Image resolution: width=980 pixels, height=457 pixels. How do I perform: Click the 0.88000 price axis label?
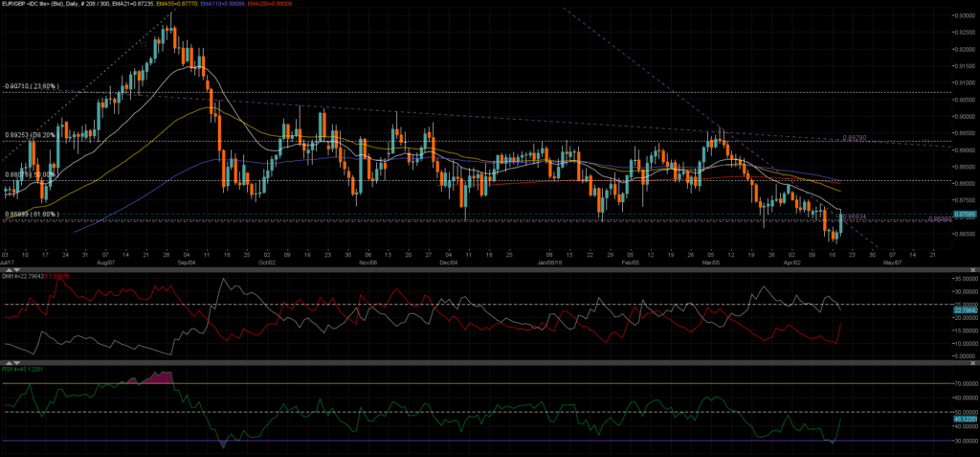coord(965,184)
